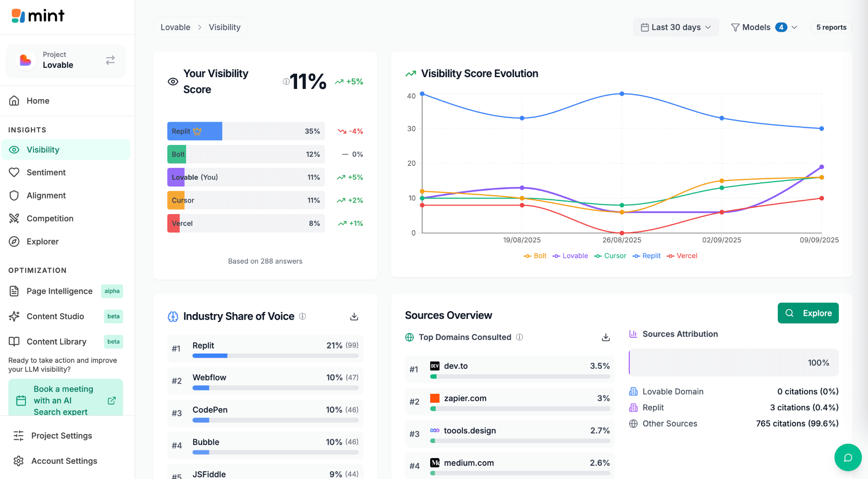868x479 pixels.
Task: Click the info icon beside visibility score
Action: (286, 81)
